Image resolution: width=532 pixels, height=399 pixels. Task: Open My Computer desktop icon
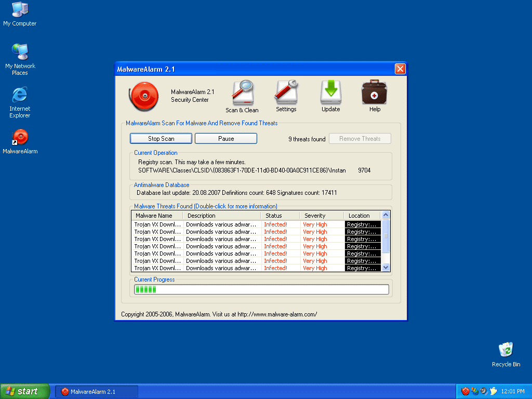click(x=20, y=10)
